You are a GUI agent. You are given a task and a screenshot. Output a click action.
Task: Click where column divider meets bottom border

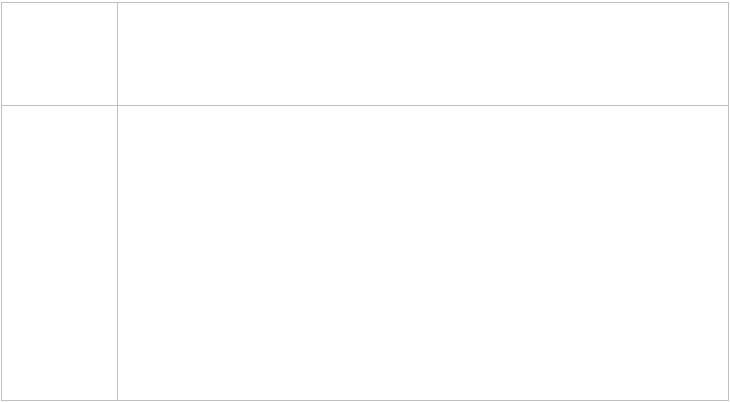(x=117, y=400)
